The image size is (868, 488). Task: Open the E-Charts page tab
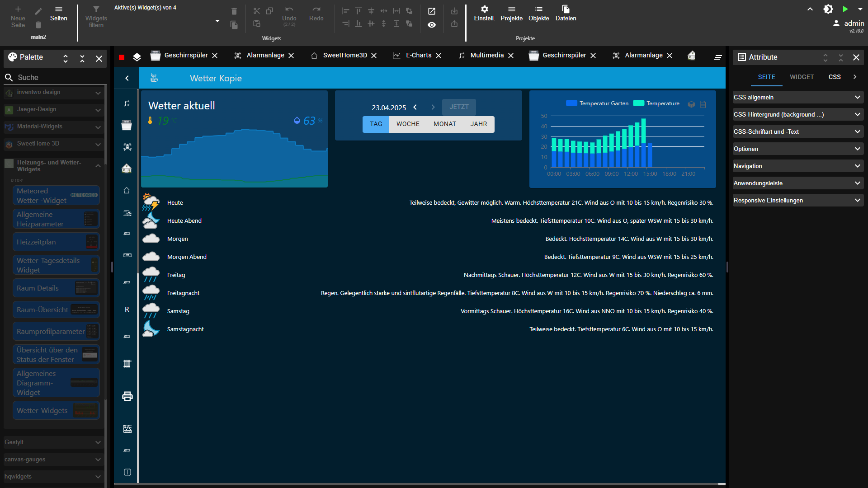[418, 55]
